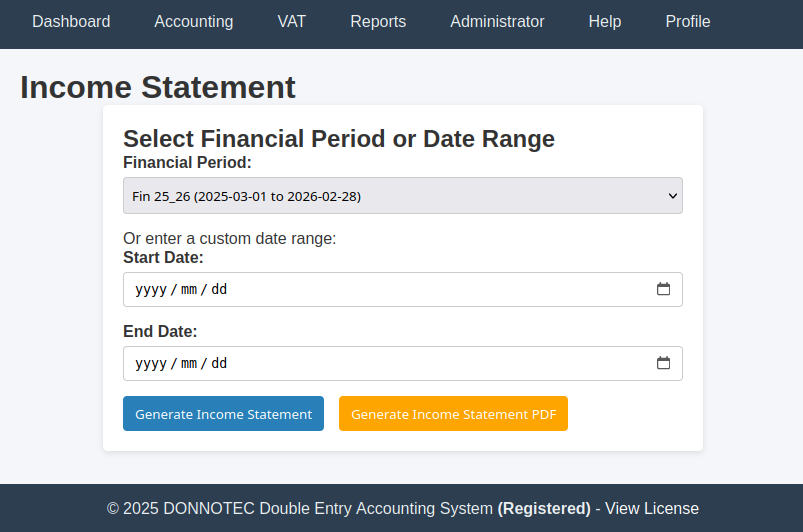The height and width of the screenshot is (532, 803).
Task: Open the Dashboard menu item
Action: pos(71,22)
